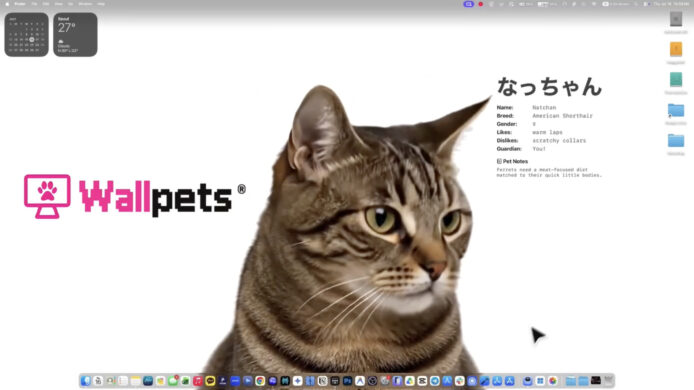
Task: Launch Contacts from the dock
Action: click(111, 381)
